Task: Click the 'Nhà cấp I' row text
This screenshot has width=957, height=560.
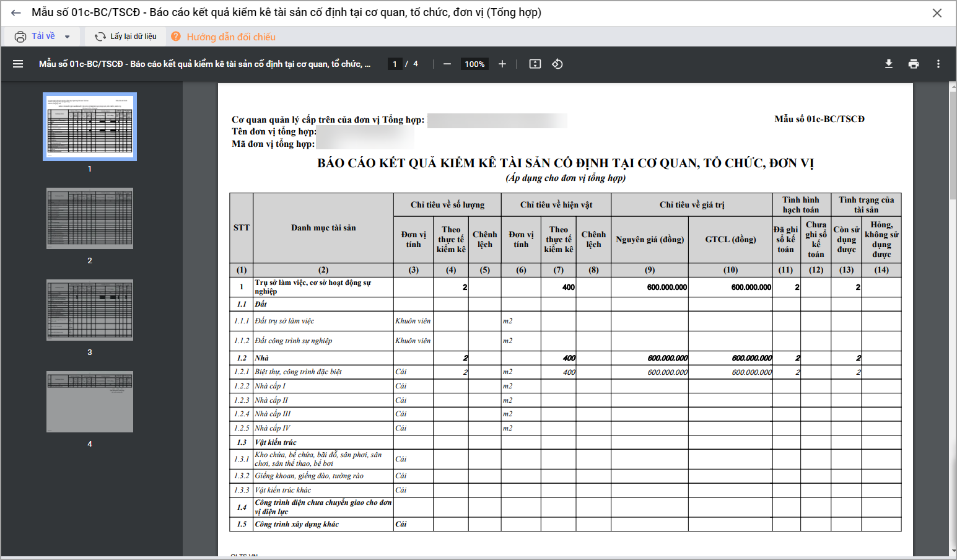Action: tap(271, 386)
